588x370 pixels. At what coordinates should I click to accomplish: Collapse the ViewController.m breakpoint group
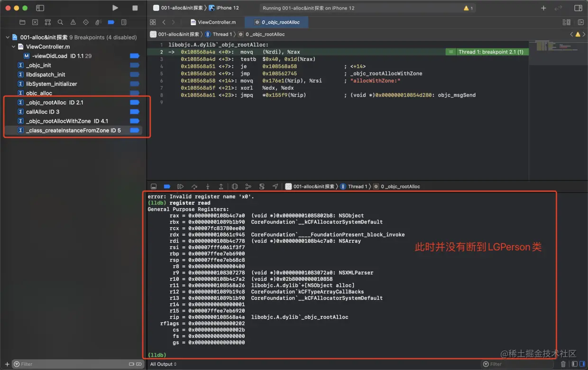click(x=14, y=46)
